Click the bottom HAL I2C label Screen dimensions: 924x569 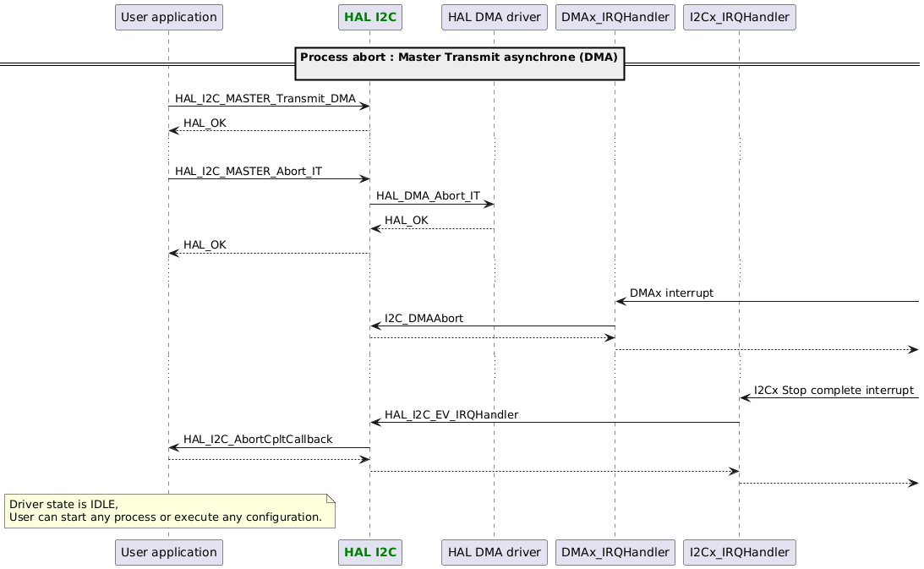pyautogui.click(x=369, y=552)
